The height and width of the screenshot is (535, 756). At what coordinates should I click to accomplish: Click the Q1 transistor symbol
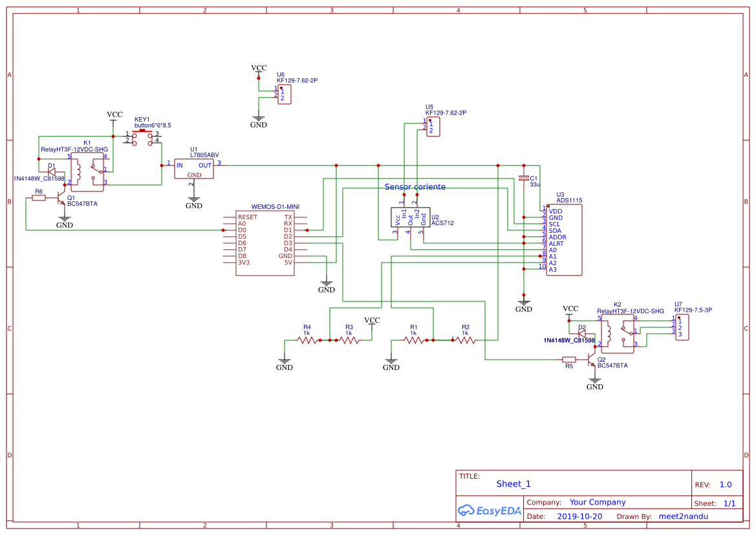[60, 197]
